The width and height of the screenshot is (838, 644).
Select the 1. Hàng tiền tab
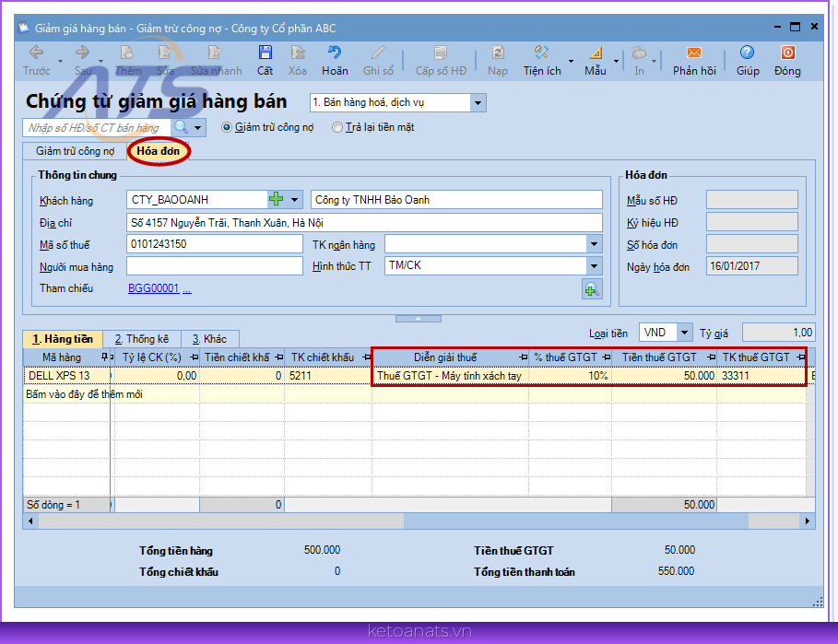(x=63, y=338)
